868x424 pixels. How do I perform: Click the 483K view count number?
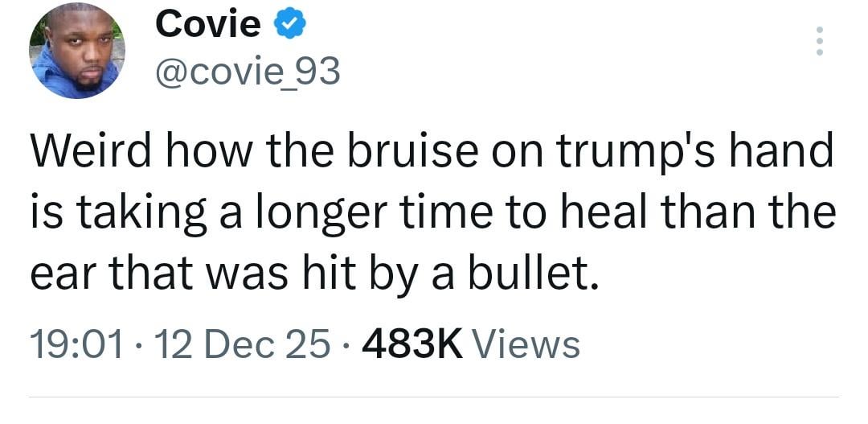[x=412, y=344]
